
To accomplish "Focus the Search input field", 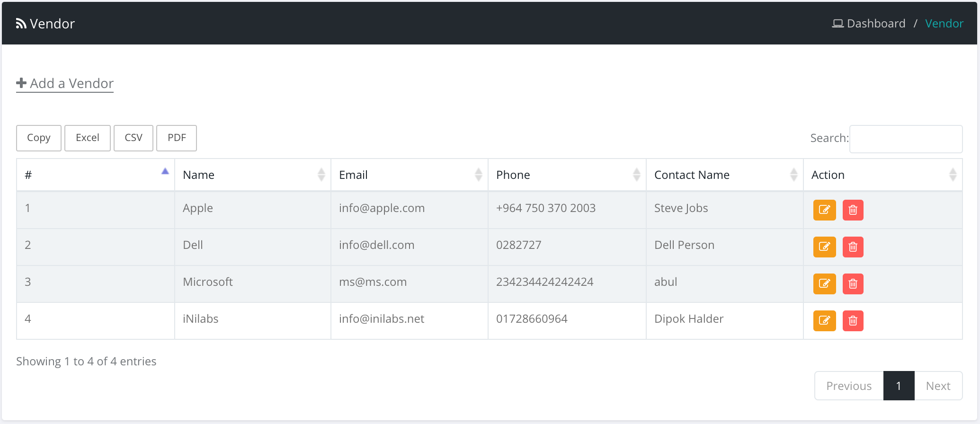I will (906, 139).
